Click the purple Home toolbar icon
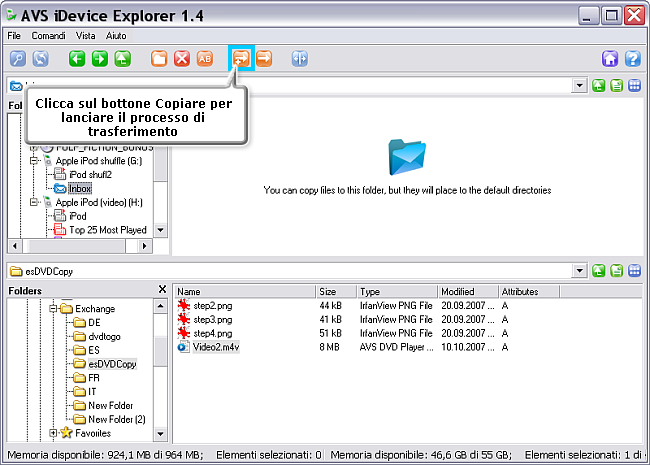Screen dimensions: 650x465 [610, 58]
